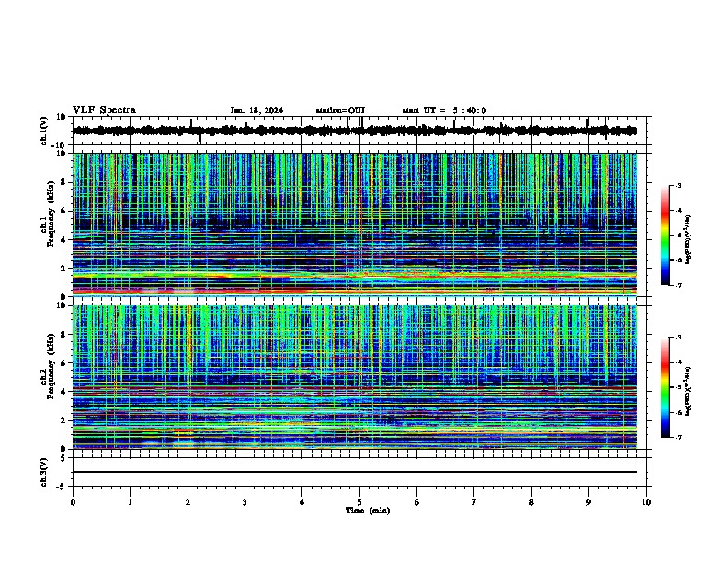Viewport: 728px width, 563px height.
Task: Click the '-3' label on ch.1 color scale
Action: click(x=678, y=185)
